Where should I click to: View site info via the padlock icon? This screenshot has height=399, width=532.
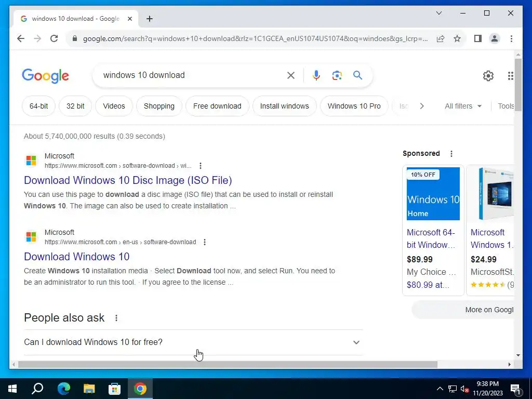click(x=75, y=38)
